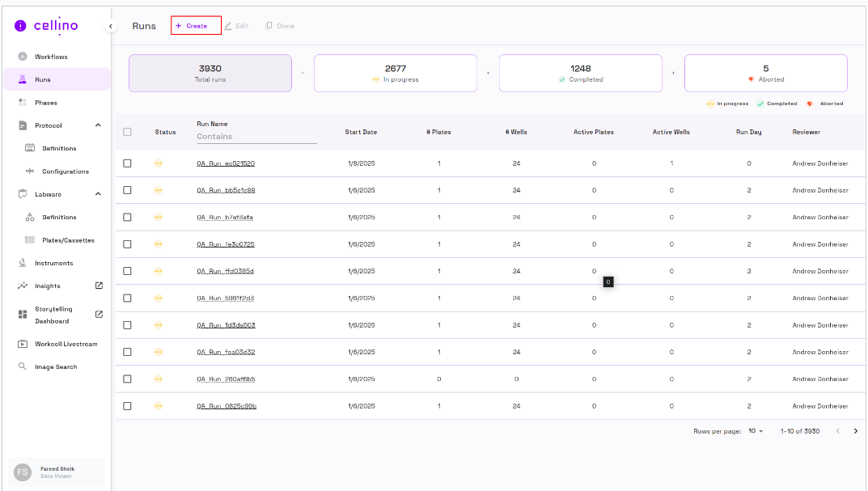Select the checkbox for QA_Run_0826c99b
This screenshot has height=491, width=868.
click(127, 406)
